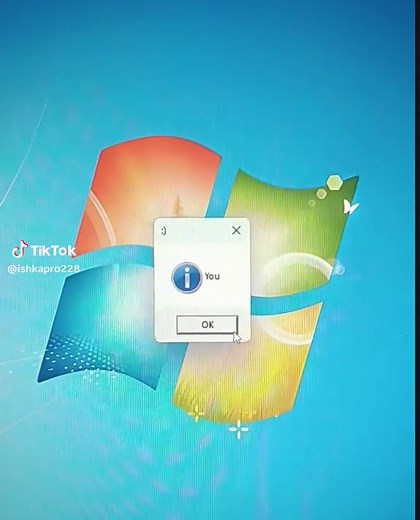This screenshot has width=420, height=520.
Task: Click the yellow pane of Windows logo
Action: (x=247, y=360)
